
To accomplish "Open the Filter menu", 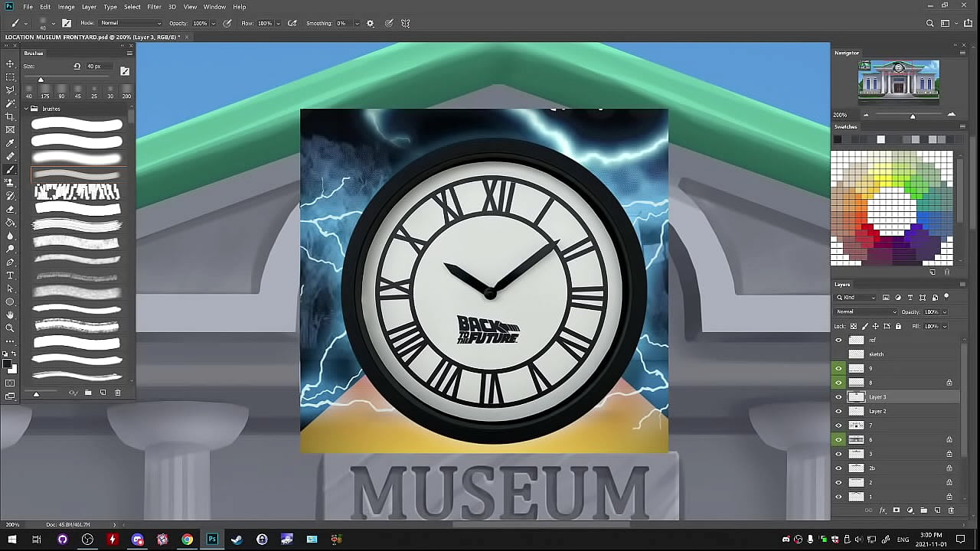I will 154,7.
